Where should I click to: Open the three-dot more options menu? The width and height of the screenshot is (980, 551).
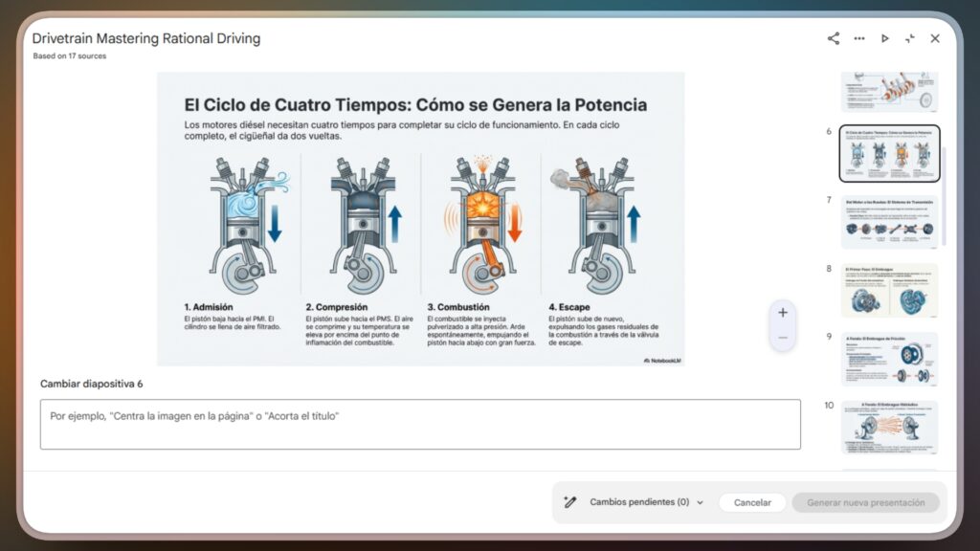(x=858, y=38)
